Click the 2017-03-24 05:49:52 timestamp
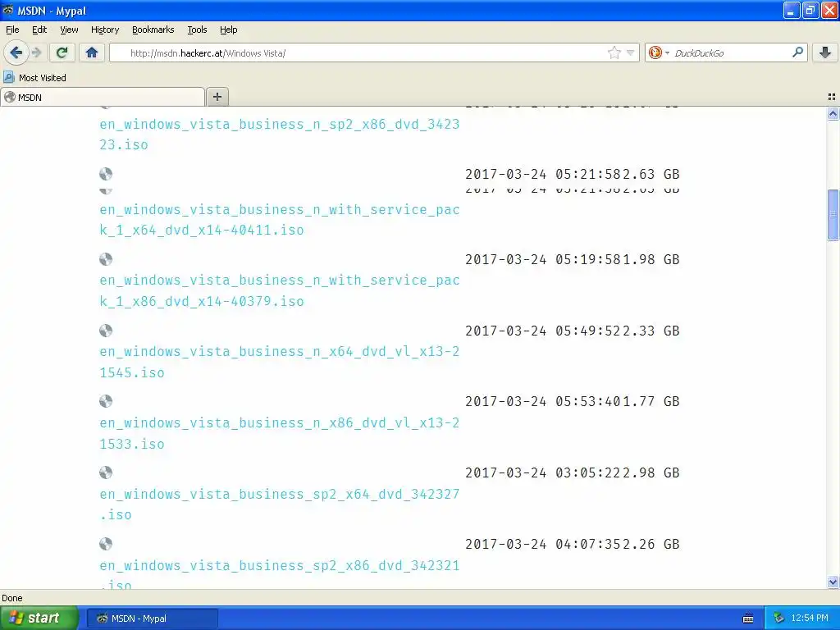 click(x=543, y=331)
